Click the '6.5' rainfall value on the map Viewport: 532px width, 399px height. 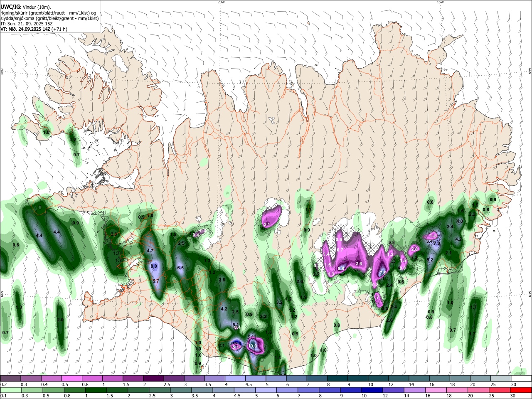coord(180,268)
